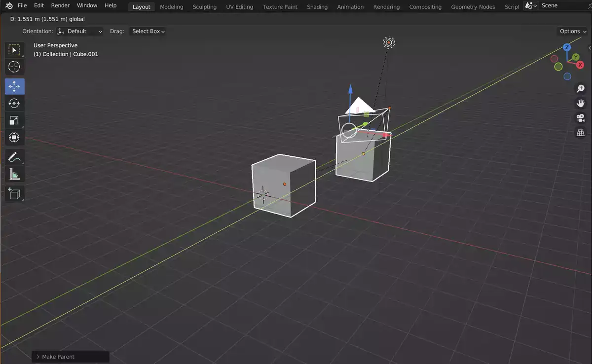Viewport: 592px width, 364px height.
Task: Toggle the camera view button
Action: (x=581, y=118)
